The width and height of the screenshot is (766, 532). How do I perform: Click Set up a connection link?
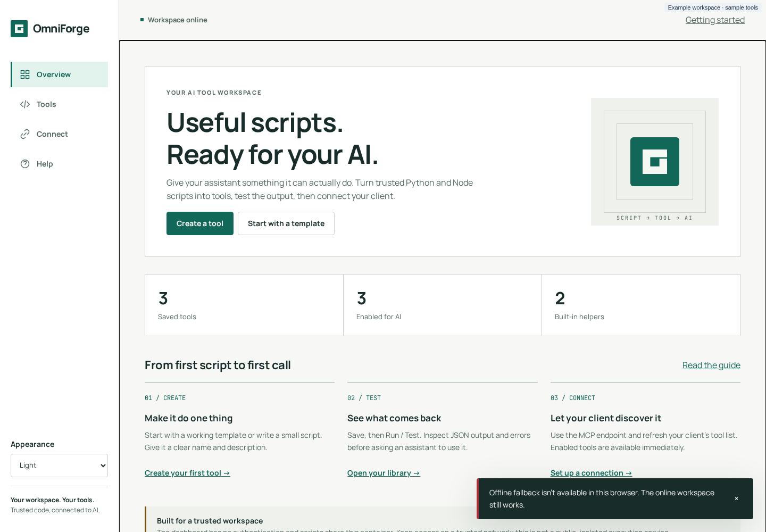click(x=591, y=473)
